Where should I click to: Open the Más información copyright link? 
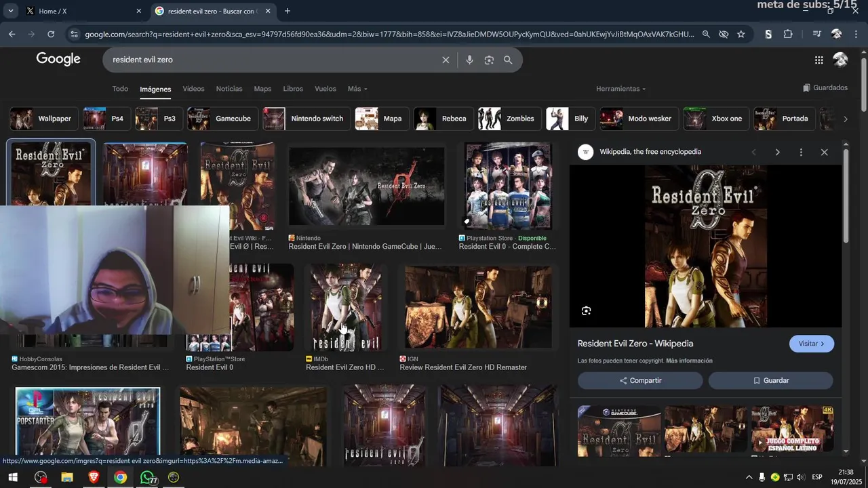(x=689, y=361)
